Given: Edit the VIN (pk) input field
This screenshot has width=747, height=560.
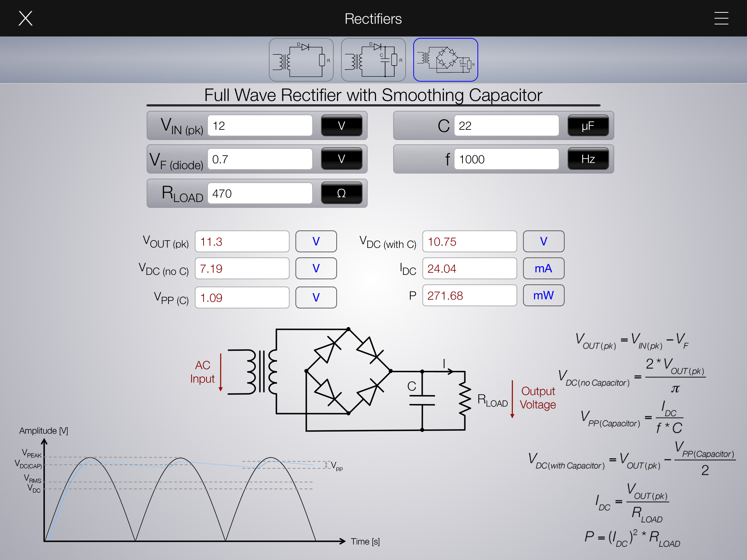Looking at the screenshot, I should (x=260, y=126).
